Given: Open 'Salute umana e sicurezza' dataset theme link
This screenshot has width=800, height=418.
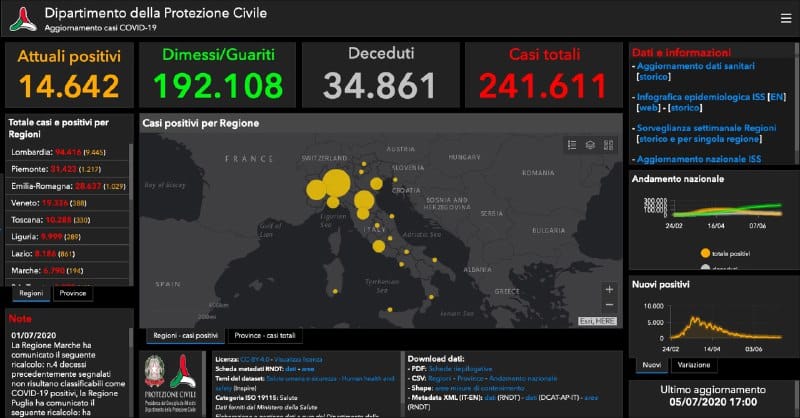Looking at the screenshot, I should click(x=303, y=379).
